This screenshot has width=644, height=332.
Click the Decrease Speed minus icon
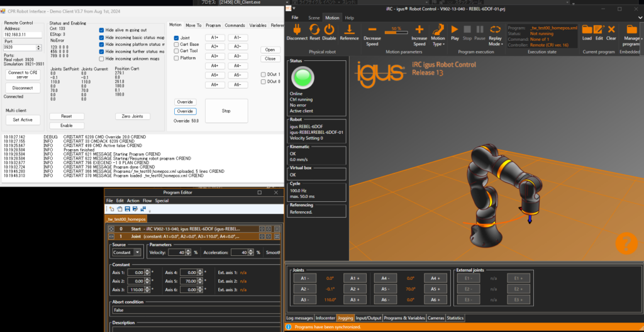(372, 30)
